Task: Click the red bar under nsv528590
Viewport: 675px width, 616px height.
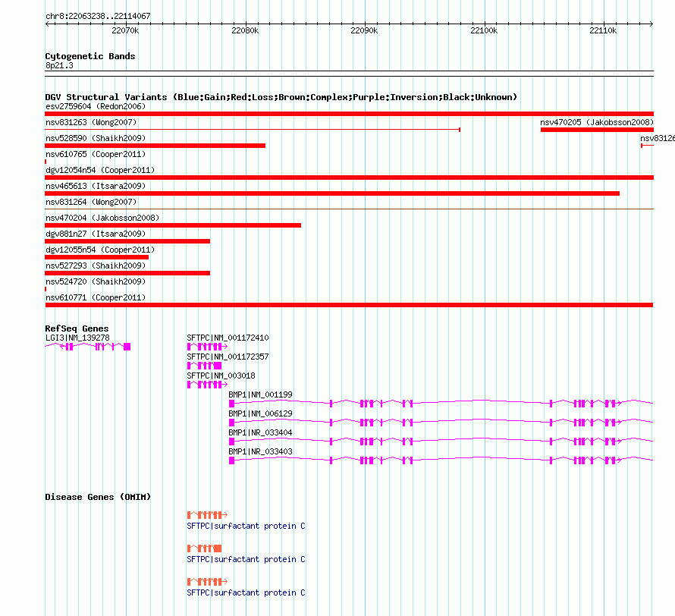Action: pyautogui.click(x=155, y=146)
